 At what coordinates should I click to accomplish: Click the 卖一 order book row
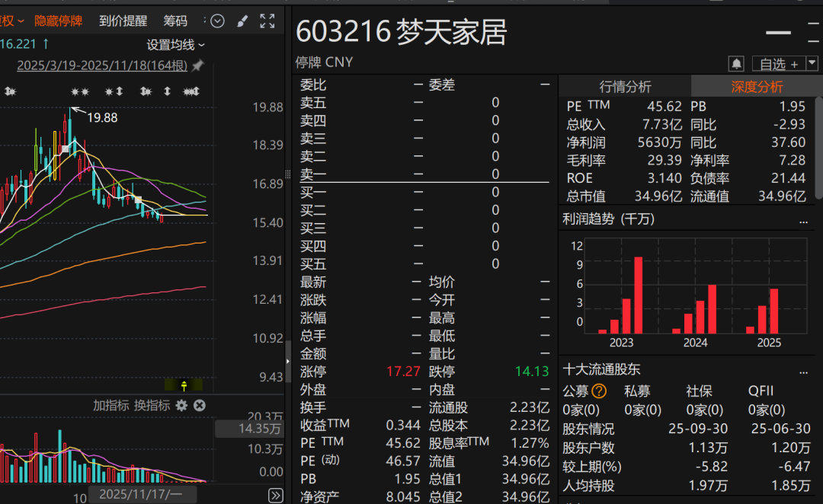pyautogui.click(x=424, y=174)
